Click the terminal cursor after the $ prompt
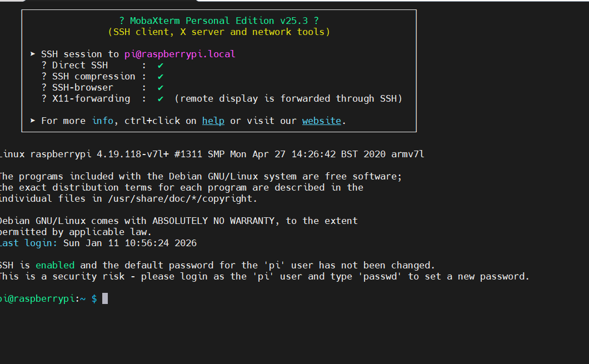589x364 pixels. (x=105, y=298)
